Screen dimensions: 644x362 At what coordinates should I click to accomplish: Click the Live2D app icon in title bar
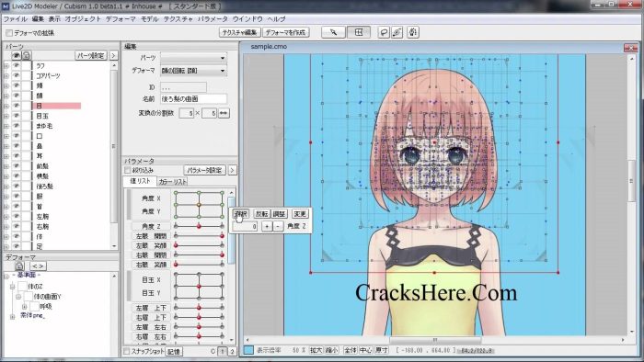click(x=6, y=6)
